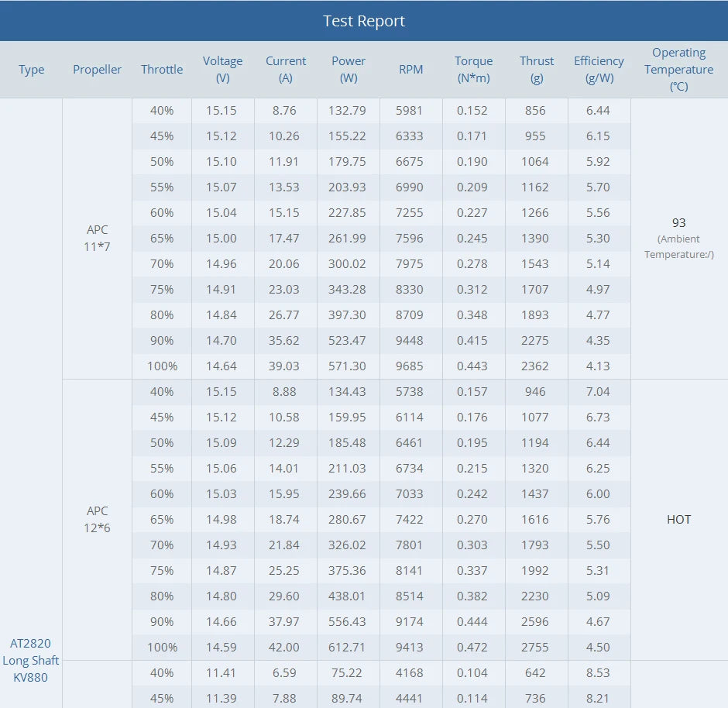Click the 612.71 power value
Screen dimensions: 728x708
pos(349,648)
